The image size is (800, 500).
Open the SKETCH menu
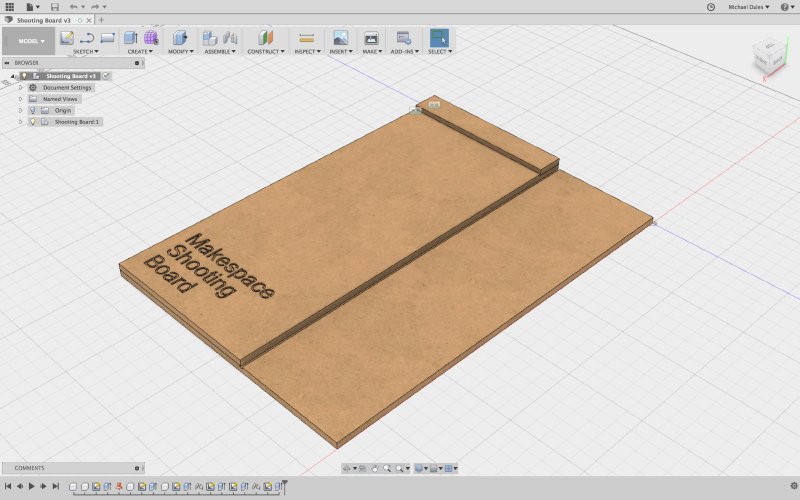tap(85, 52)
